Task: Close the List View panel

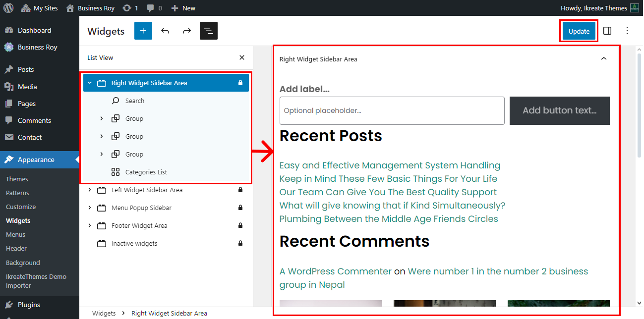Action: (x=242, y=57)
